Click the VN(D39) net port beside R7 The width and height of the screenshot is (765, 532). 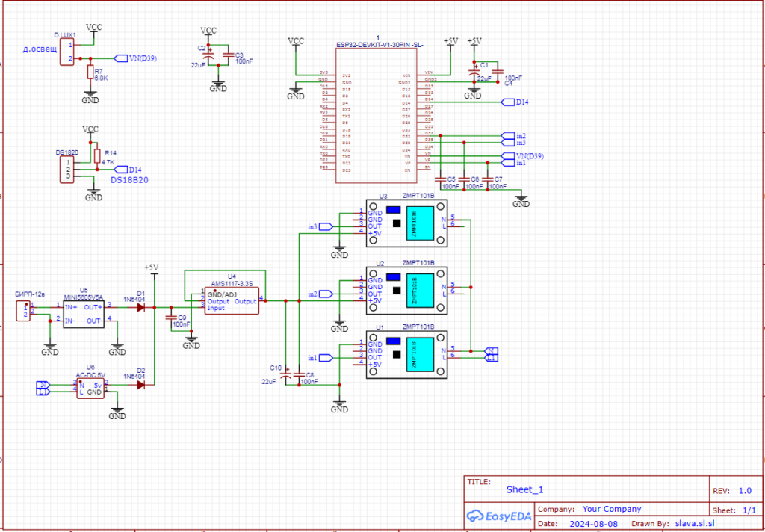[120, 58]
